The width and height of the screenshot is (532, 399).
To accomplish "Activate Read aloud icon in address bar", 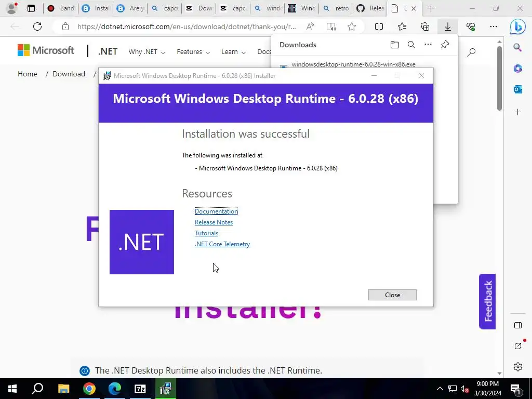I will (x=310, y=26).
